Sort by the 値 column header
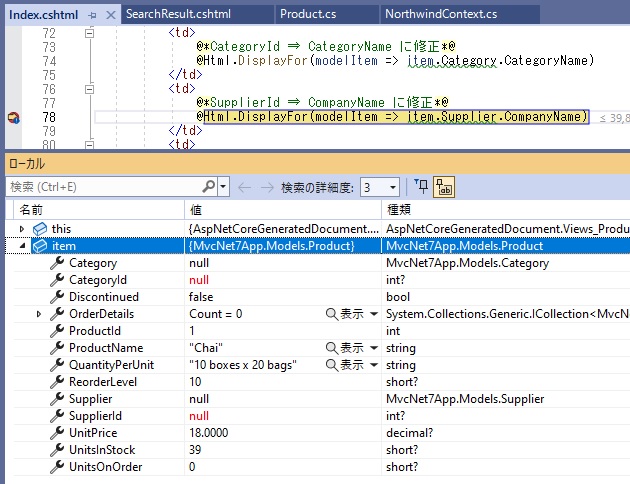The height and width of the screenshot is (484, 630). tap(283, 210)
